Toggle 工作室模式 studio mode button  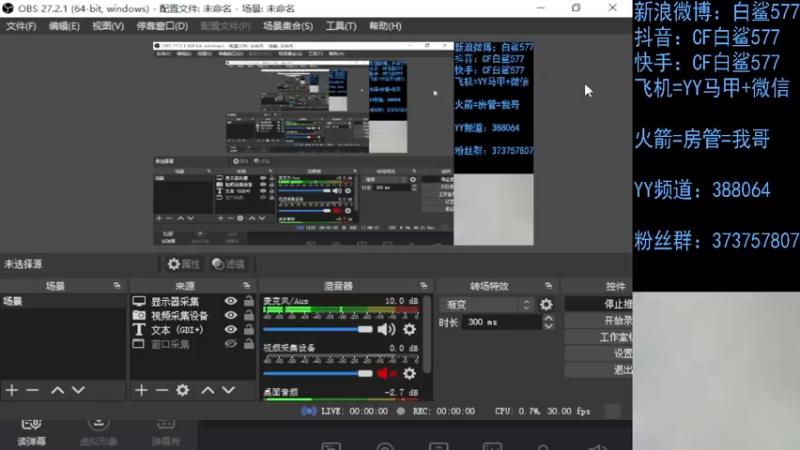[x=598, y=337]
